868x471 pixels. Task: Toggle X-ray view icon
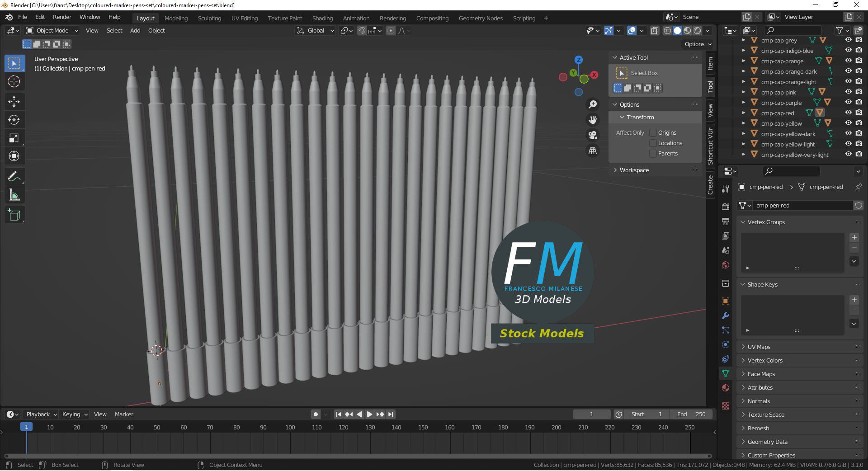(654, 31)
